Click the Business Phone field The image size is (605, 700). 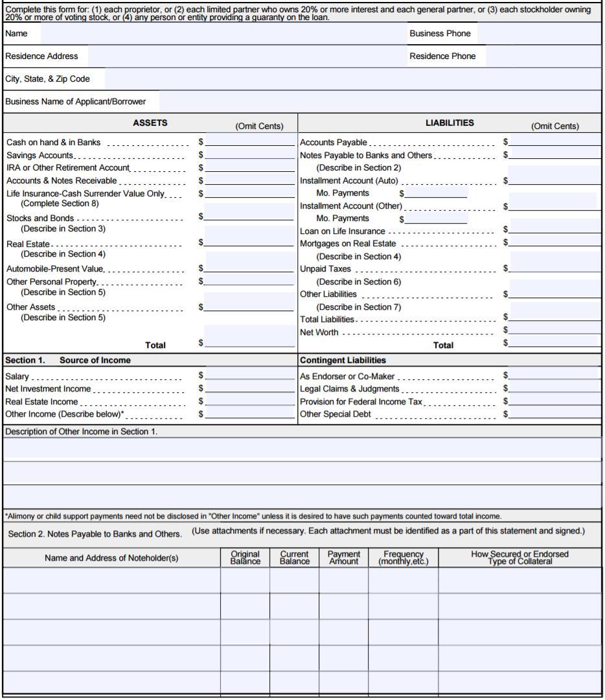539,34
